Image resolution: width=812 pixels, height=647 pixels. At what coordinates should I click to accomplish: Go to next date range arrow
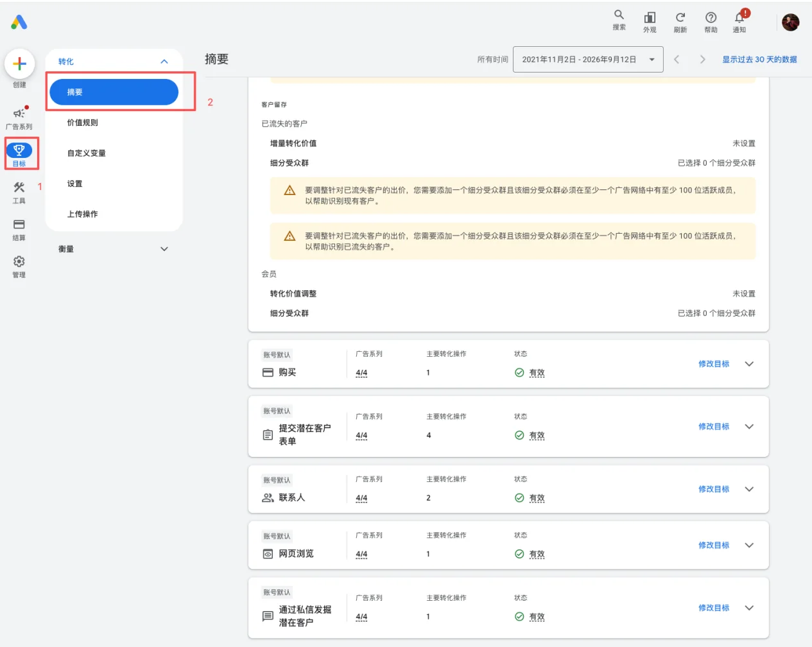(x=702, y=59)
